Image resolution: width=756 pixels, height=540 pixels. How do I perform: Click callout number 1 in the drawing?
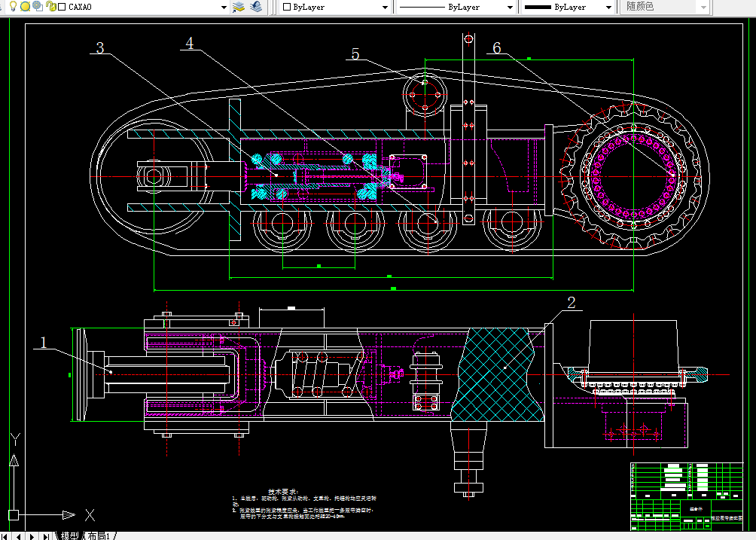click(x=44, y=343)
